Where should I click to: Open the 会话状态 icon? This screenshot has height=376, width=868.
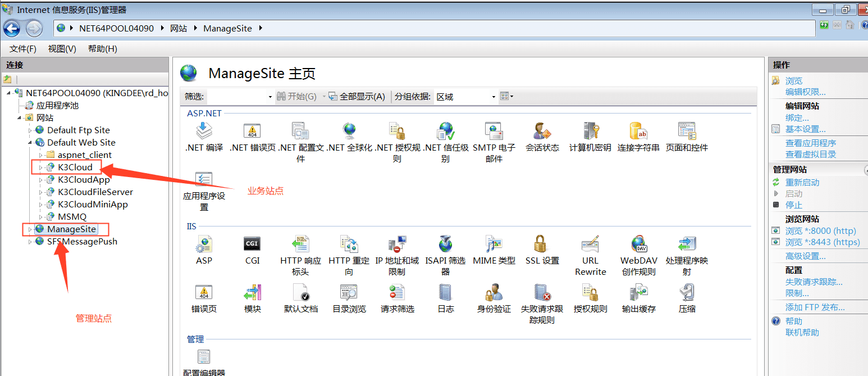(x=542, y=131)
